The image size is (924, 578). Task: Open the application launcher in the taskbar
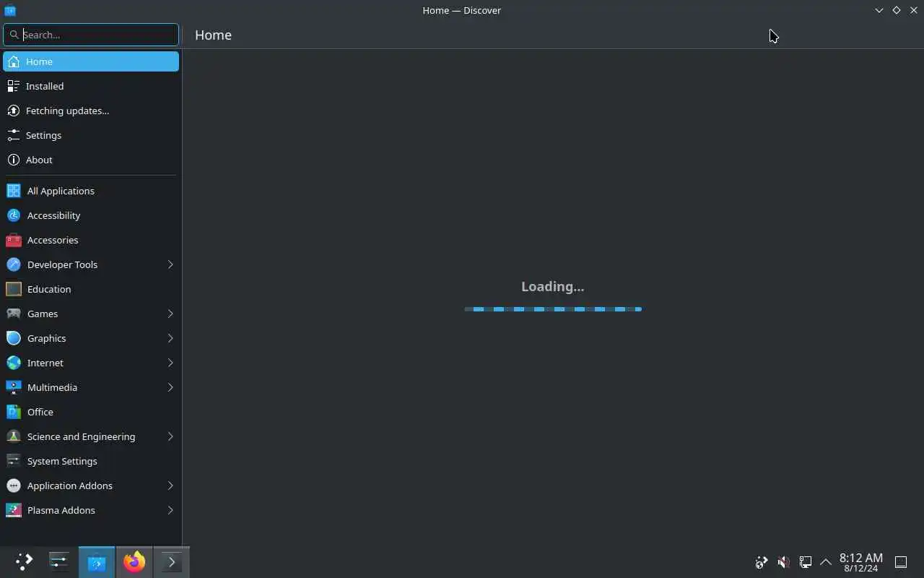[x=24, y=561]
